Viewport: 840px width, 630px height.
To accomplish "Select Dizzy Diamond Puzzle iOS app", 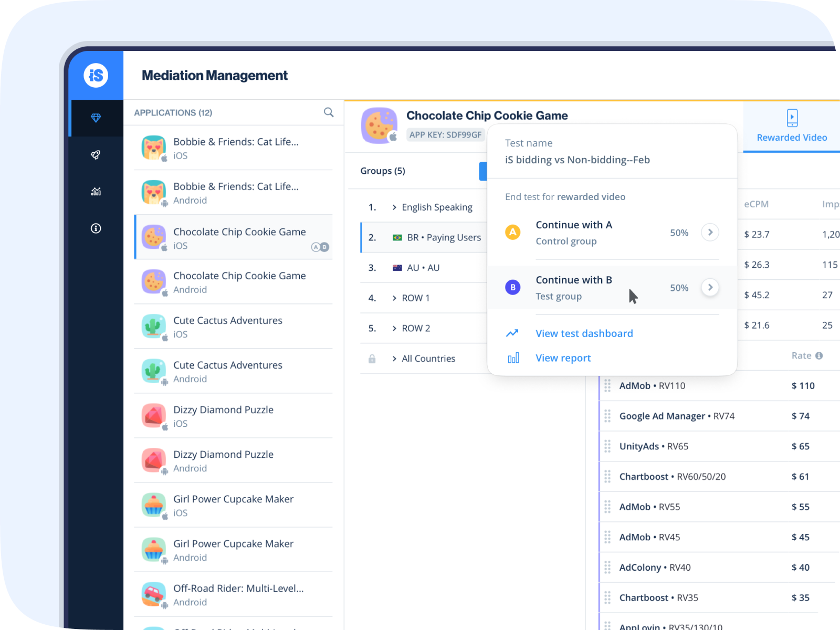I will 234,416.
